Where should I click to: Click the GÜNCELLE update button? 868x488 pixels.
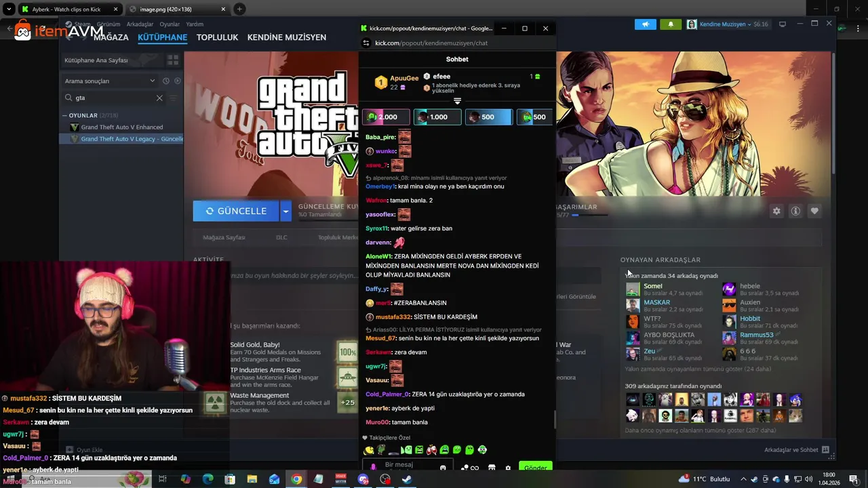tap(236, 211)
